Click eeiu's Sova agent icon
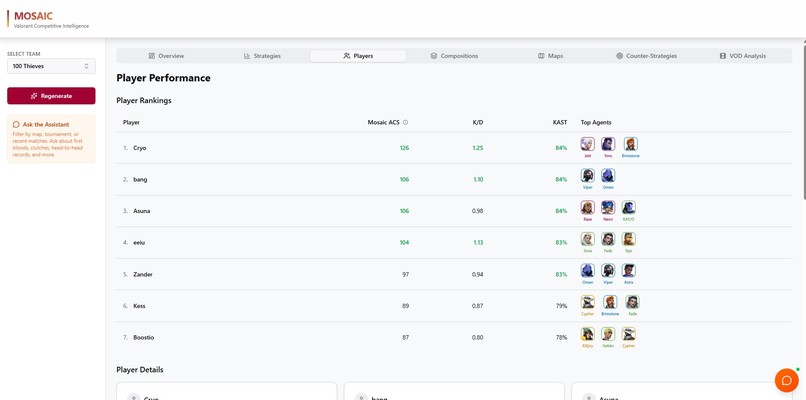This screenshot has height=400, width=806. pos(588,239)
